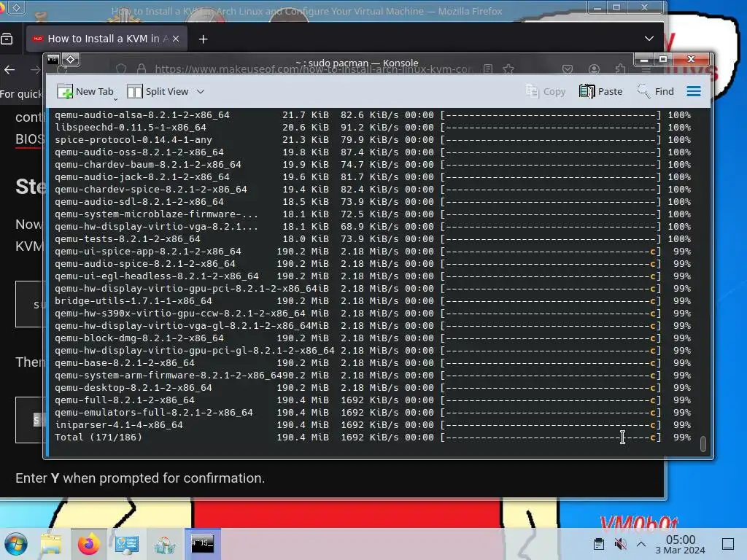Open Firefox list all tabs dropdown

point(649,39)
